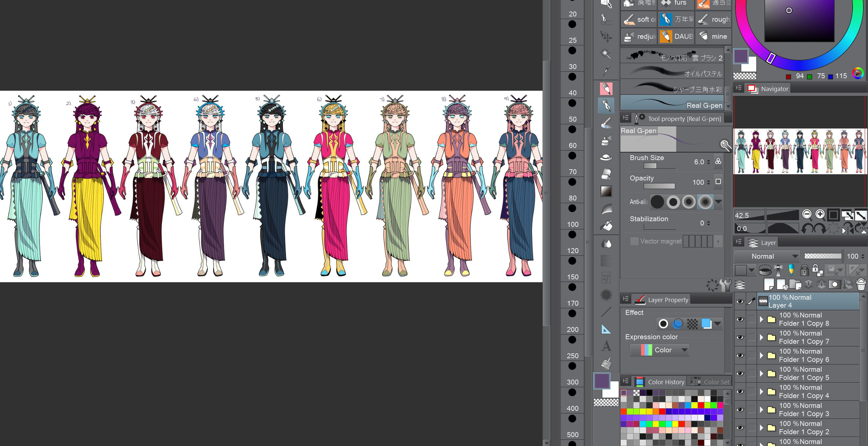Viewport: 868px width, 446px height.
Task: Flip canvas horizontally in Navigator
Action: [848, 228]
